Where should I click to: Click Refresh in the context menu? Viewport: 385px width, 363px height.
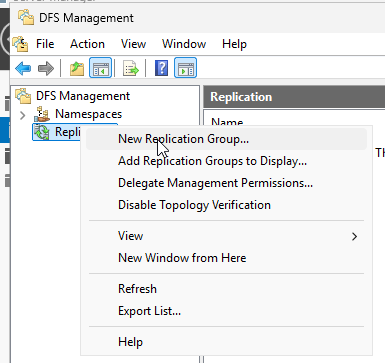(x=226, y=289)
